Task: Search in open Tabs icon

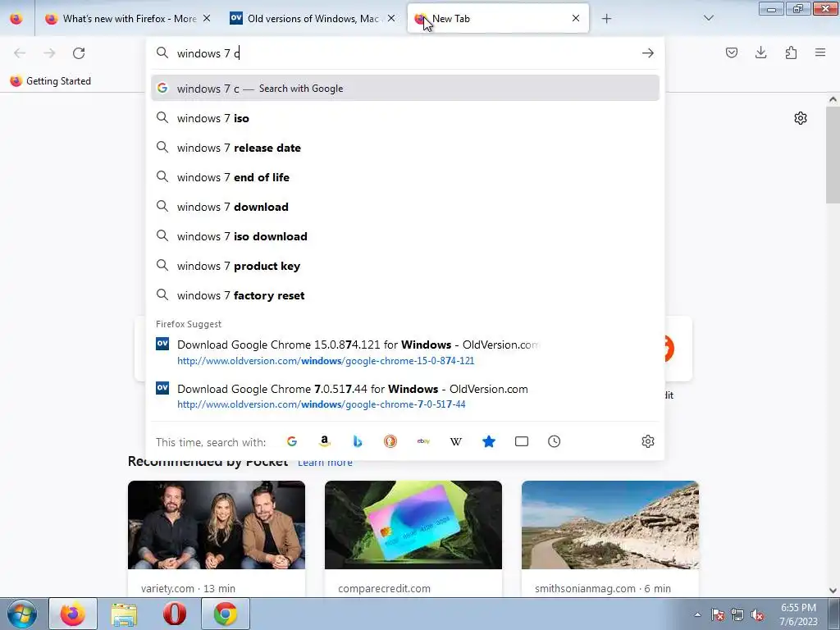Action: pyautogui.click(x=521, y=441)
